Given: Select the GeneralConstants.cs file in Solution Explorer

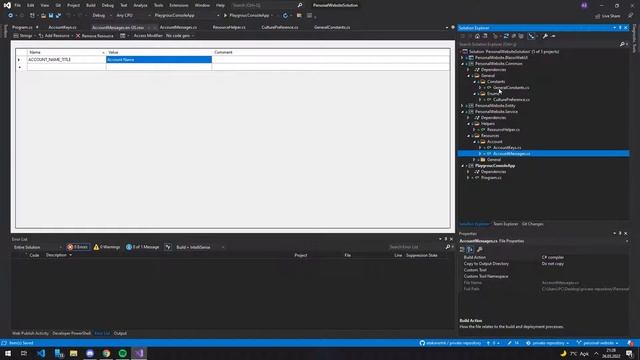Looking at the screenshot, I should point(511,88).
